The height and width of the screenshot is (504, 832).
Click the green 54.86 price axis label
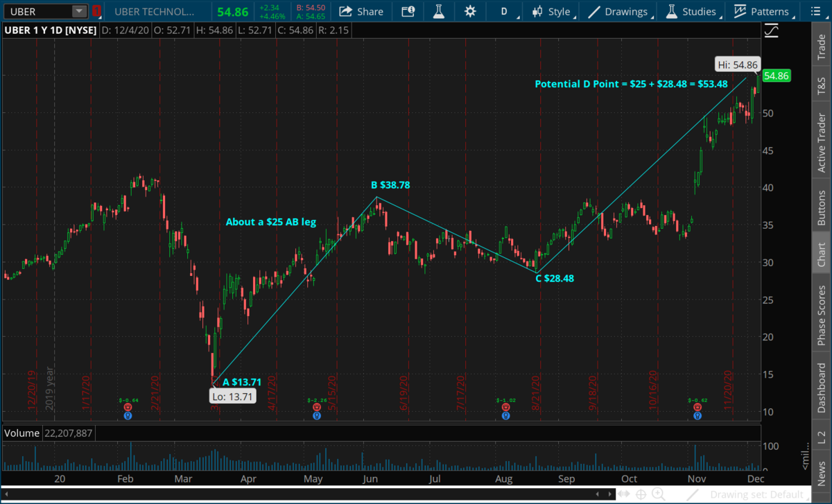tap(775, 76)
